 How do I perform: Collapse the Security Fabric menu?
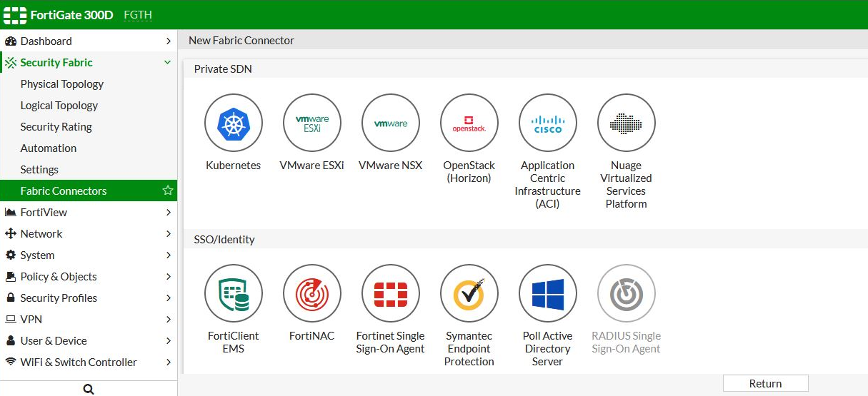pyautogui.click(x=168, y=63)
